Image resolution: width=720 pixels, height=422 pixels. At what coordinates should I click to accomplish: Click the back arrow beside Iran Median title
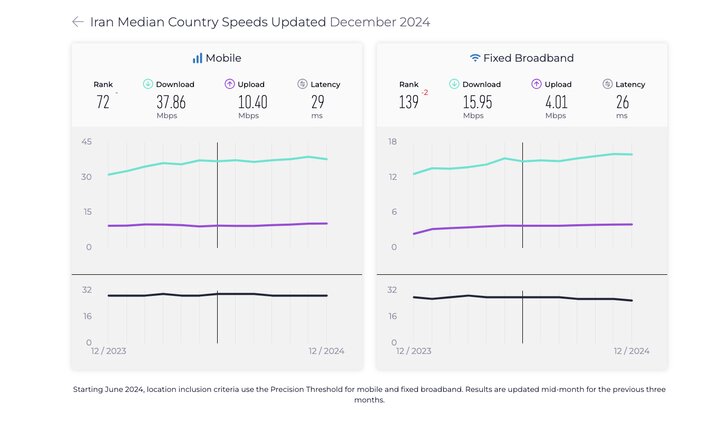coord(77,21)
